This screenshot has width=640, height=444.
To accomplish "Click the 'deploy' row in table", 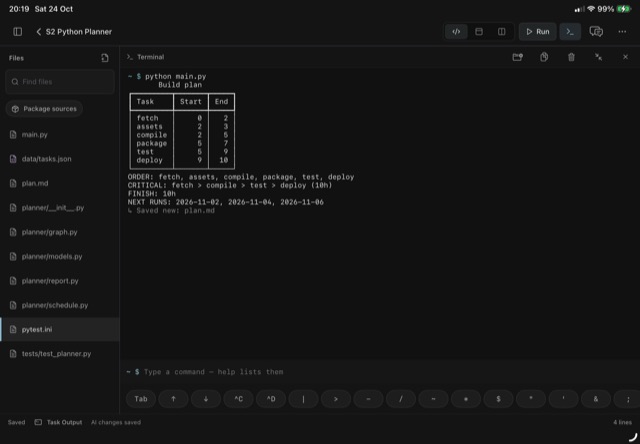I will [x=182, y=160].
